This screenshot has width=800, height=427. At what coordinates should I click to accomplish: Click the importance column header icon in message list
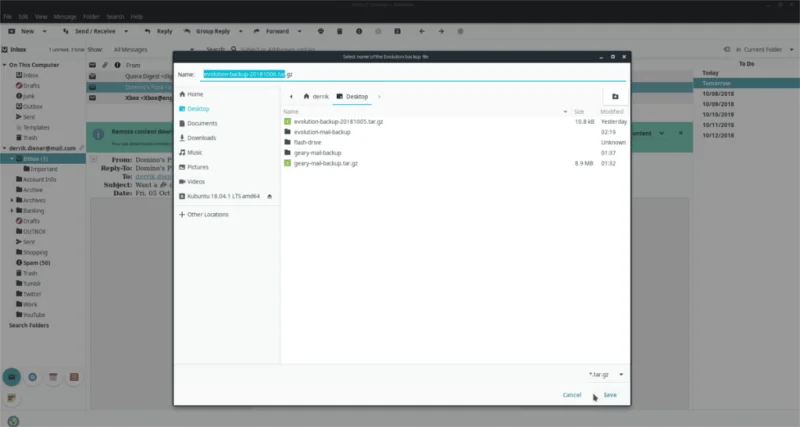click(x=117, y=65)
